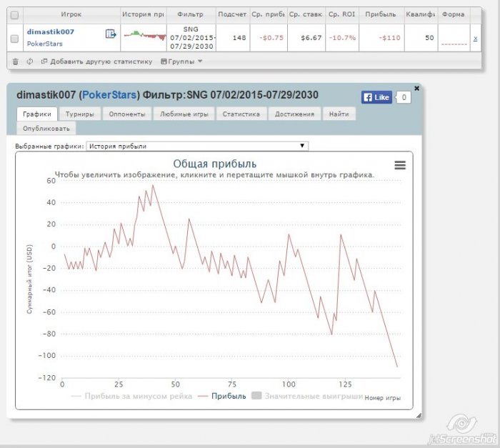500x448 pixels.
Task: Click the refresh statistics icon
Action: pyautogui.click(x=30, y=61)
